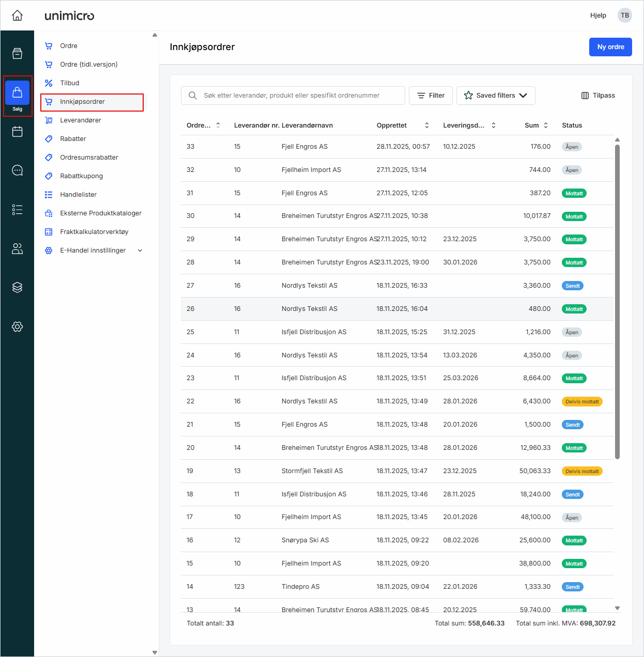The height and width of the screenshot is (657, 644).
Task: Select Rabattkupong menu item
Action: pos(81,176)
